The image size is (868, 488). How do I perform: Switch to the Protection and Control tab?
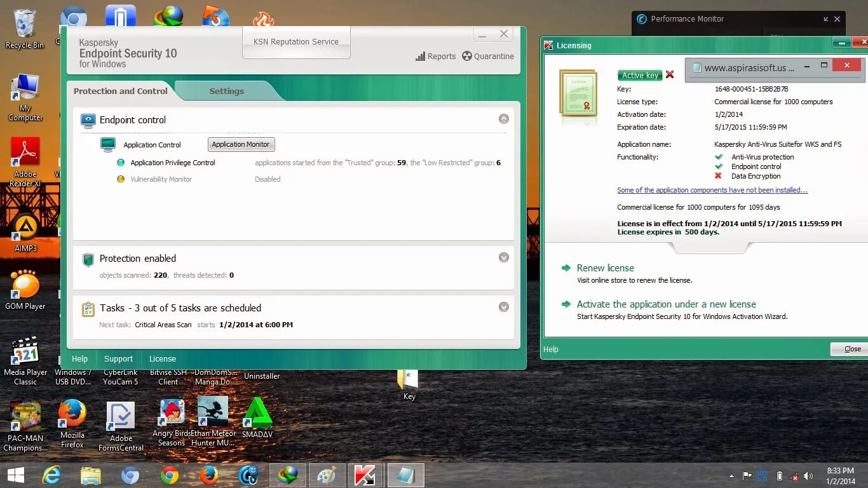point(121,91)
